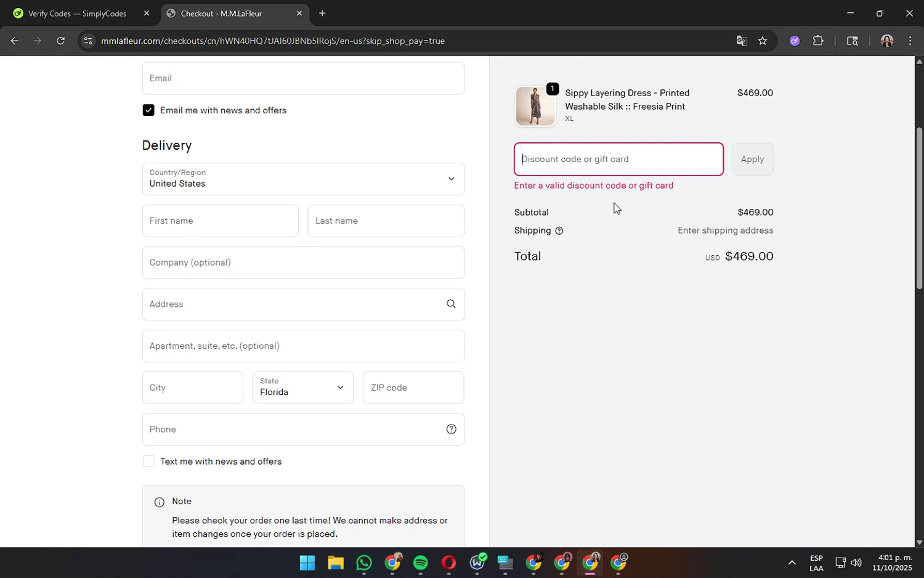This screenshot has height=578, width=924.
Task: Open the side panel search icon
Action: tap(853, 41)
